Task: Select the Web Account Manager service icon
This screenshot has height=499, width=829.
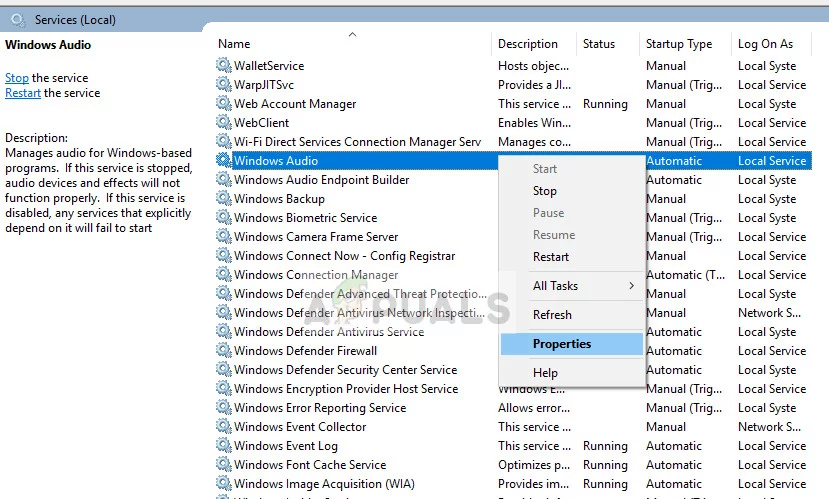Action: click(x=224, y=103)
